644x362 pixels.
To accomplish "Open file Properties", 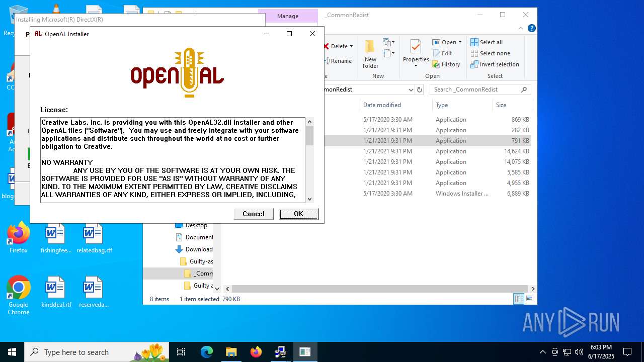I will coord(416,53).
